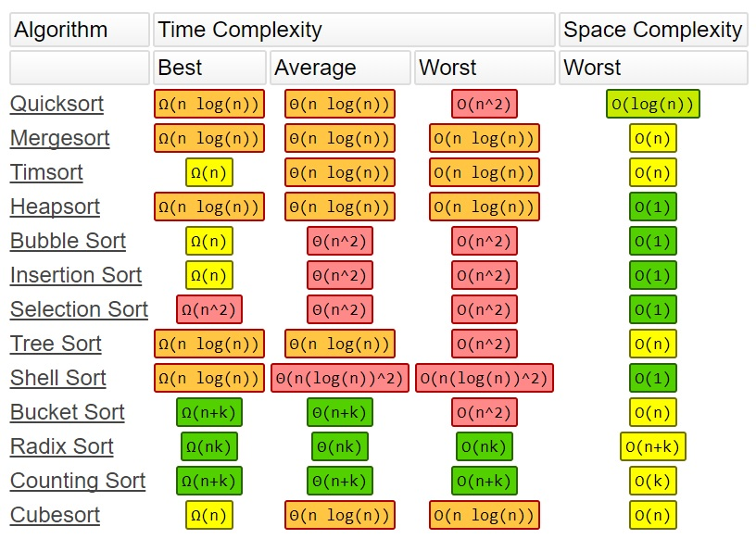Open the Counting Sort link
This screenshot has width=756, height=539.
[78, 481]
